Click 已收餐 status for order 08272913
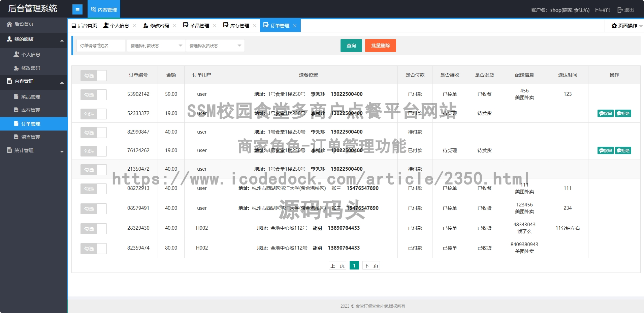The width and height of the screenshot is (644, 313). (484, 188)
